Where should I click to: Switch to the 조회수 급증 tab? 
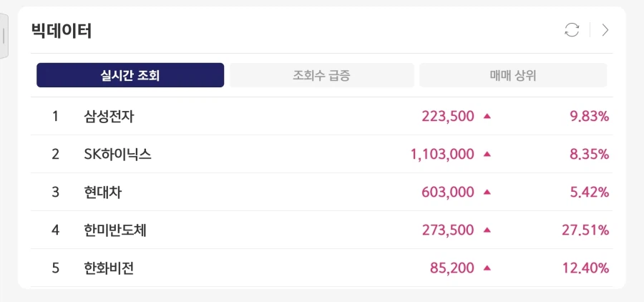321,75
